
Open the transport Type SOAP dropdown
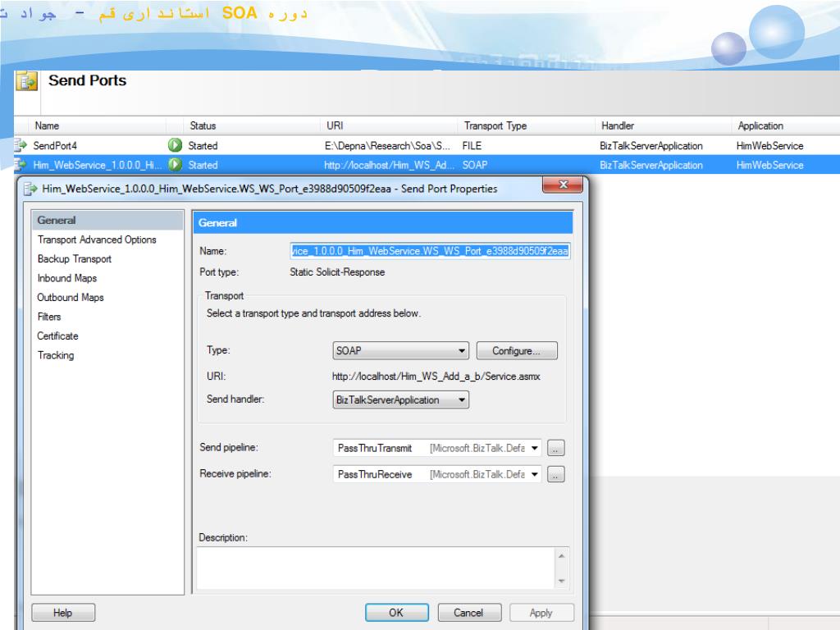click(400, 351)
